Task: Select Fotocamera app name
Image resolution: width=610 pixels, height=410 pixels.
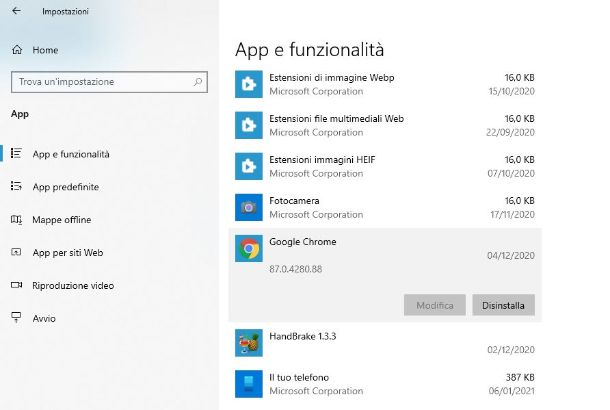Action: 294,201
